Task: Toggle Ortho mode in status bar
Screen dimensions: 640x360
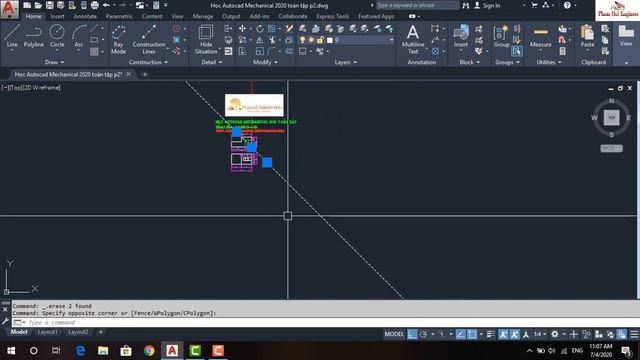Action: pos(412,334)
